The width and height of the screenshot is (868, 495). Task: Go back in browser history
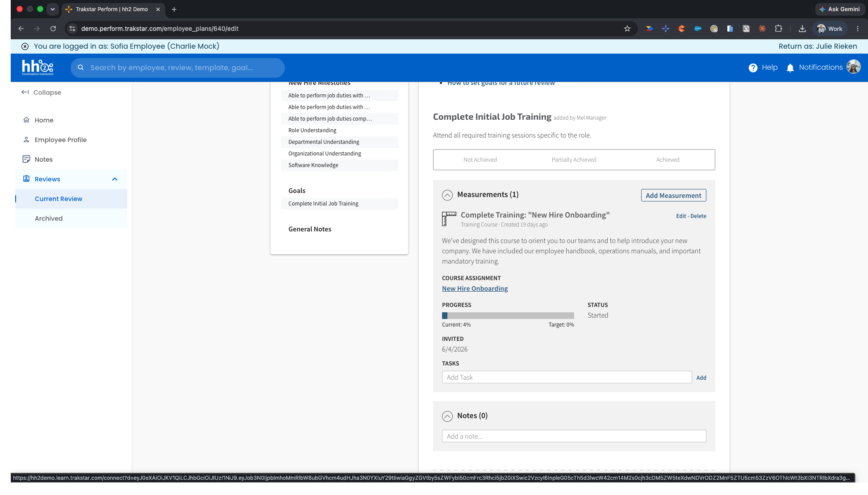pyautogui.click(x=21, y=29)
